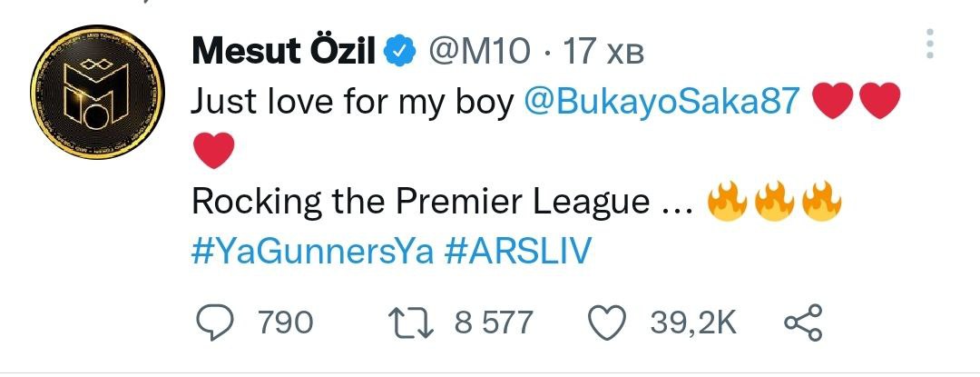980x377 pixels.
Task: Click the 39,2K likes count
Action: (692, 322)
